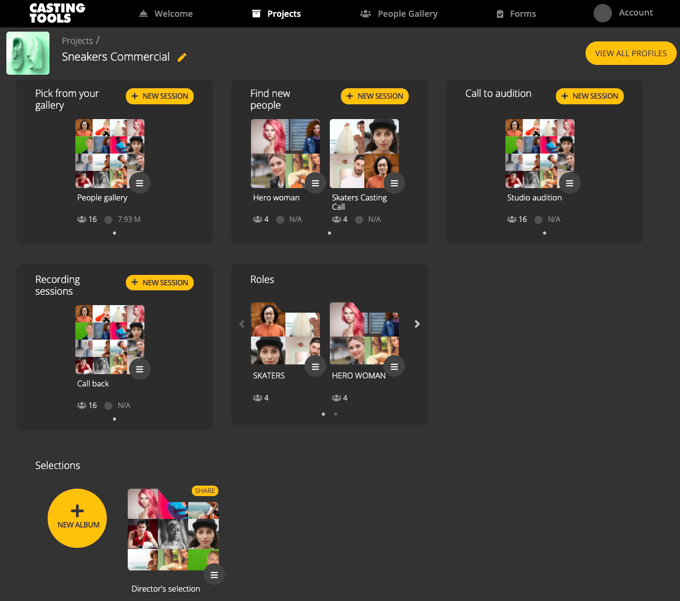Click the Director's selection label
This screenshot has width=680, height=601.
click(x=166, y=589)
